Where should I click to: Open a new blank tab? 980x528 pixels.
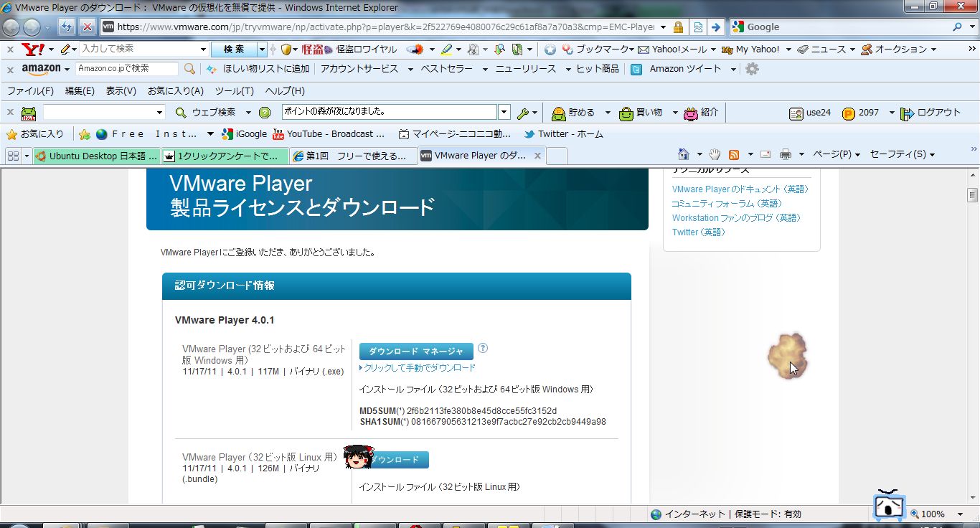click(x=557, y=156)
